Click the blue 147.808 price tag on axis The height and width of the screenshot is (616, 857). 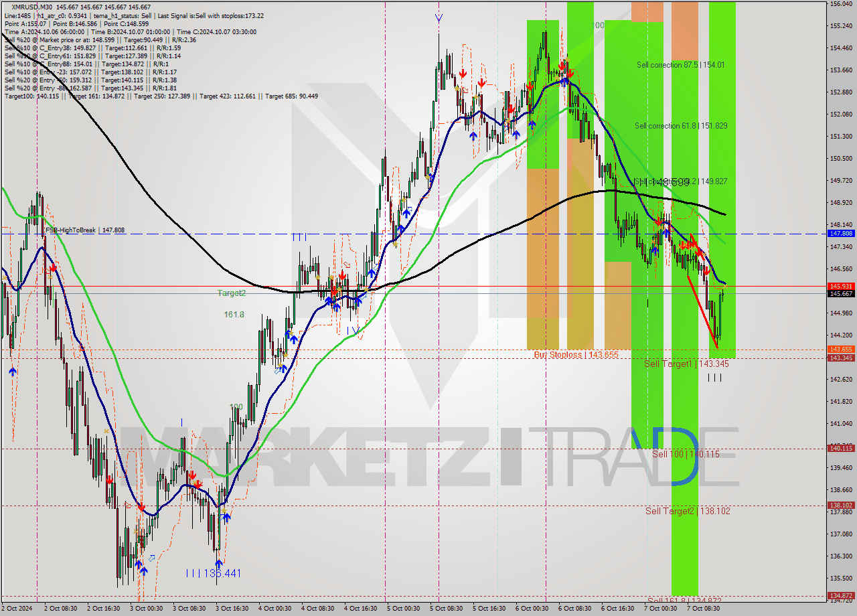841,234
